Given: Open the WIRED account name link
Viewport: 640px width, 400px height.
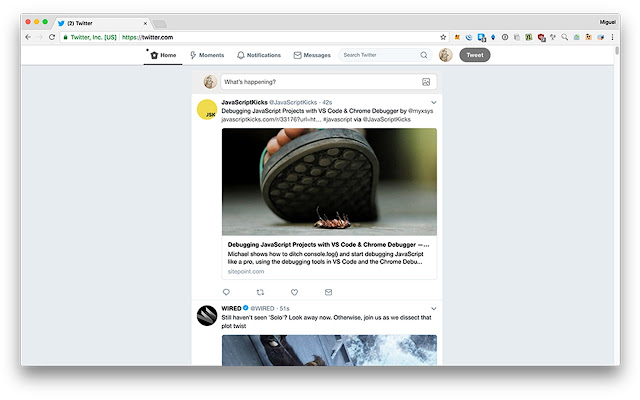Looking at the screenshot, I should tap(231, 309).
